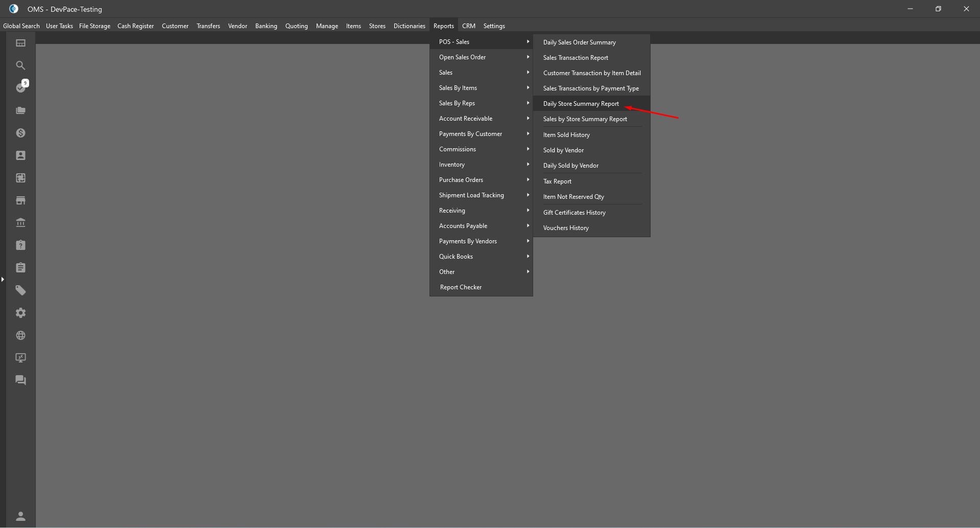Open the CRM menu

coord(469,26)
